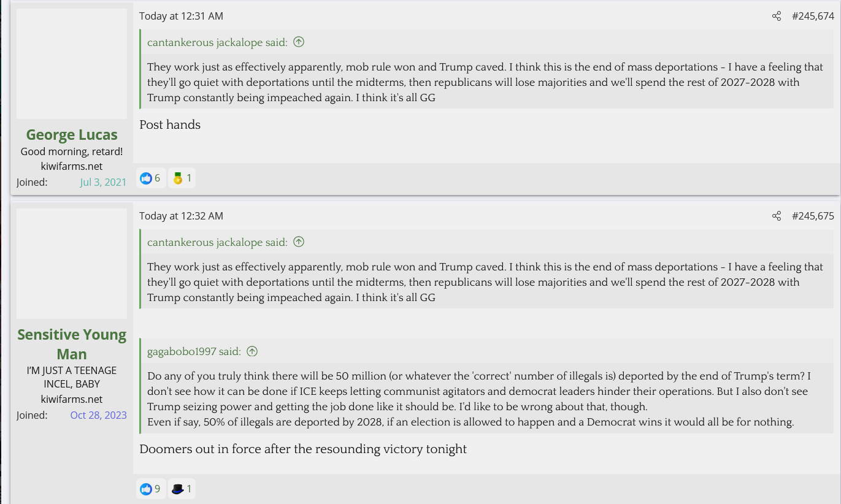The width and height of the screenshot is (841, 504).
Task: Open Sensitive Young Man's profile name
Action: [x=72, y=344]
